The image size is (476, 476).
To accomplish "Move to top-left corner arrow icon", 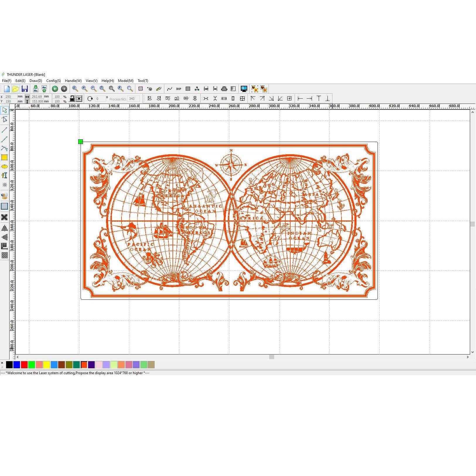I will point(253,99).
